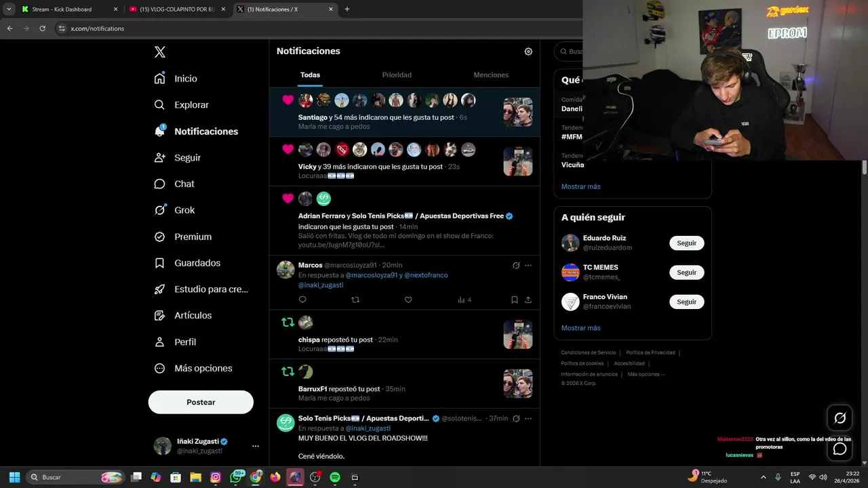This screenshot has width=868, height=488.
Task: Open Artículos from the sidebar
Action: 182,316
